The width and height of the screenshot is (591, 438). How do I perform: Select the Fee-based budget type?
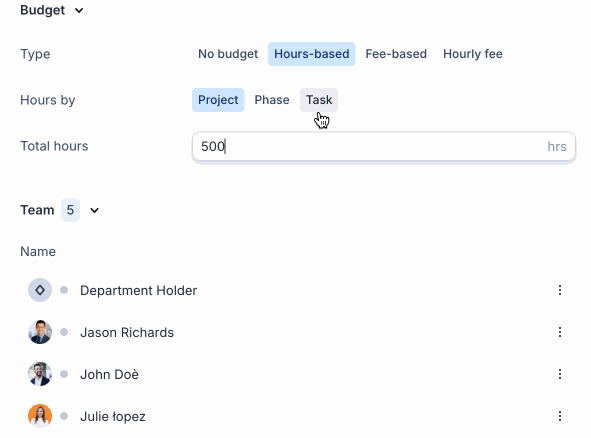pos(396,54)
